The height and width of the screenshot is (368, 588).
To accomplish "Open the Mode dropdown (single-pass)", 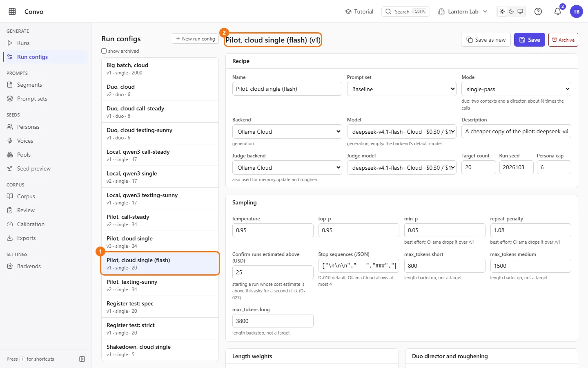I will tap(516, 89).
